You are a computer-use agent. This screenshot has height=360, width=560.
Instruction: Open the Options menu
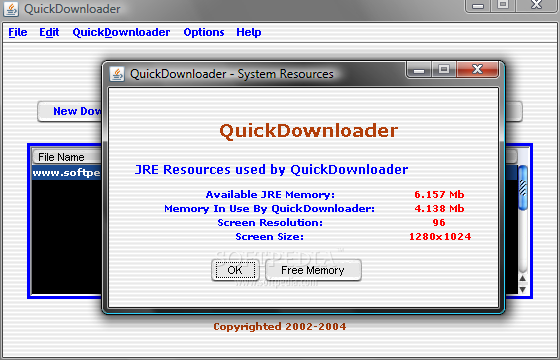[x=204, y=32]
